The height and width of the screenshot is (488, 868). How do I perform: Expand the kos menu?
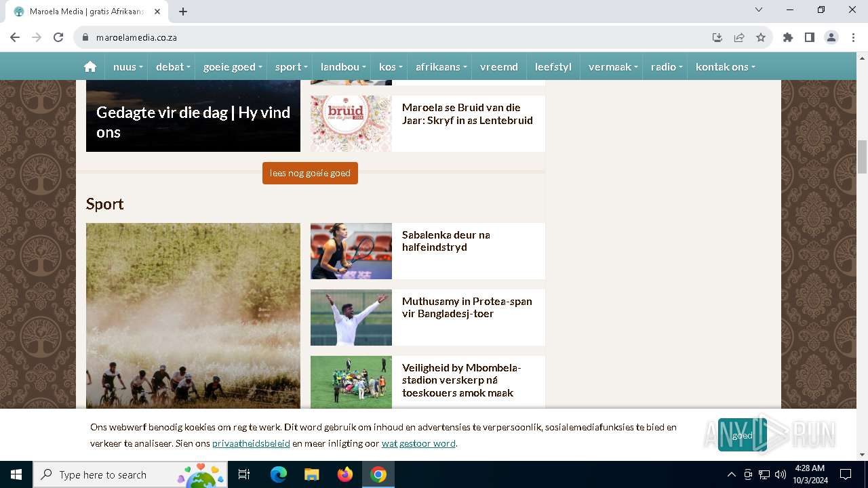click(x=391, y=66)
